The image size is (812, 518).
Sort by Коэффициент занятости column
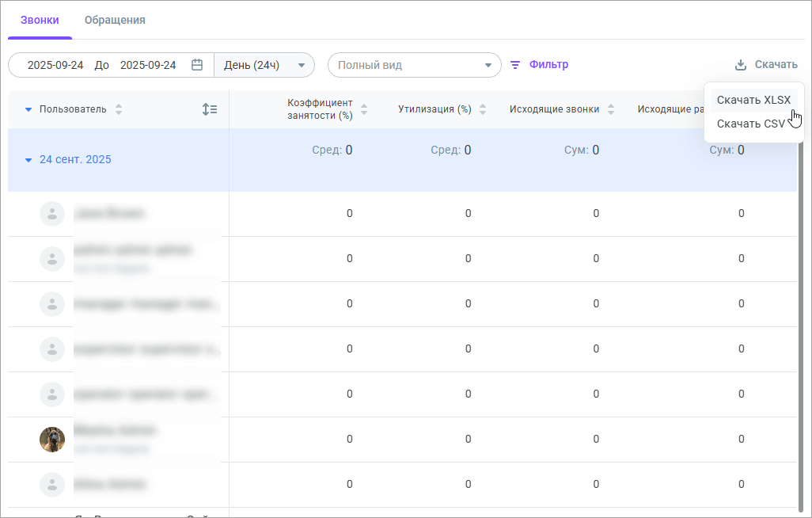tap(364, 109)
